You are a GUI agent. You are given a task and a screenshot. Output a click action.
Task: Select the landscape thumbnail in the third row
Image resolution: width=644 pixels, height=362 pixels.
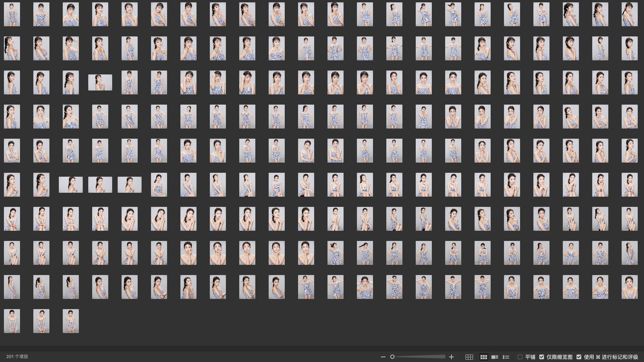(x=100, y=83)
